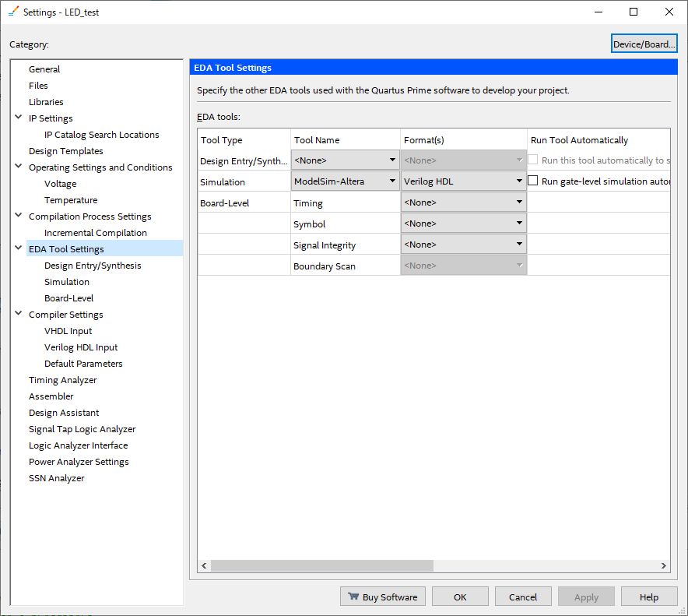
Task: Select Signal Tap Logic Analyzer category
Action: pos(82,429)
